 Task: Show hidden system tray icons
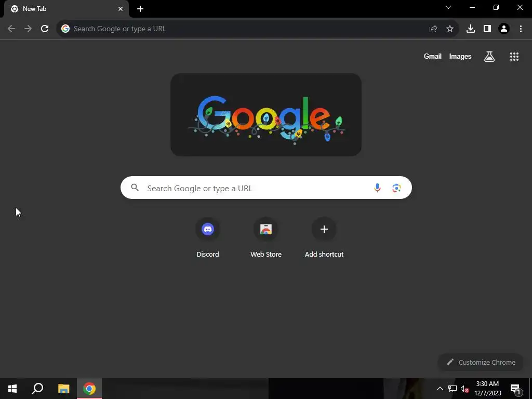pyautogui.click(x=440, y=389)
